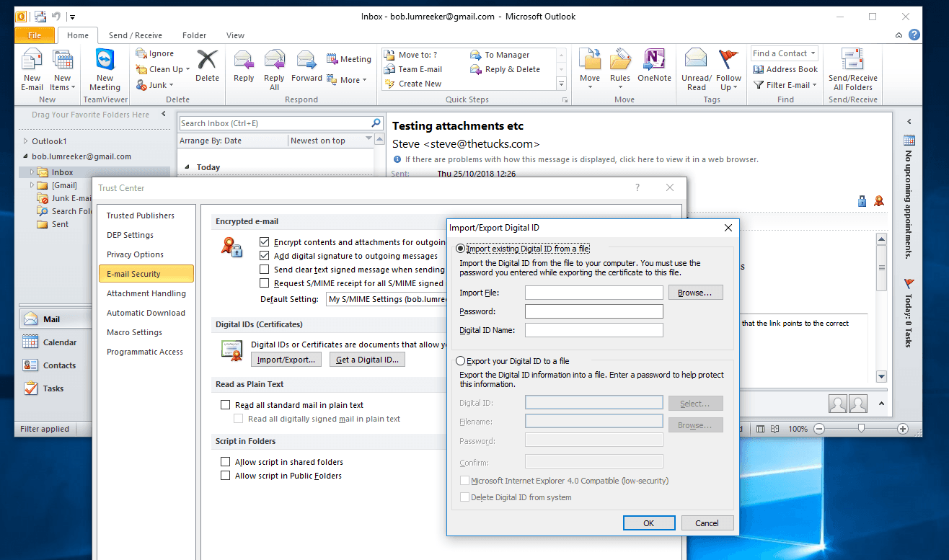This screenshot has width=949, height=560.
Task: Click the Reply All icon
Action: pos(274,60)
